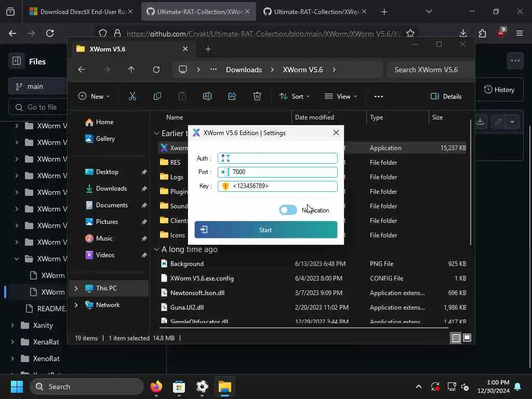Toggle the Details pane button
The width and height of the screenshot is (532, 399).
[x=446, y=96]
